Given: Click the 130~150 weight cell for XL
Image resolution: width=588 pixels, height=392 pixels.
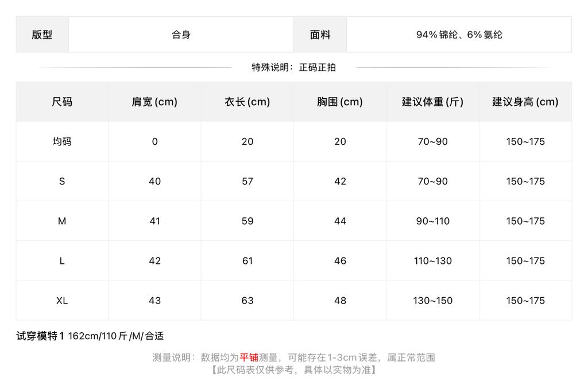Looking at the screenshot, I should pyautogui.click(x=433, y=301).
